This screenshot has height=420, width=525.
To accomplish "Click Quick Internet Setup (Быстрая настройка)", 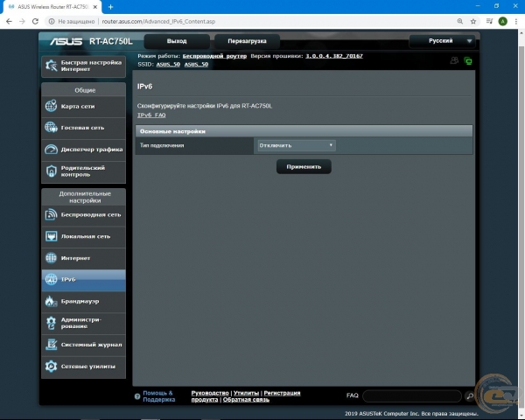I will [83, 66].
